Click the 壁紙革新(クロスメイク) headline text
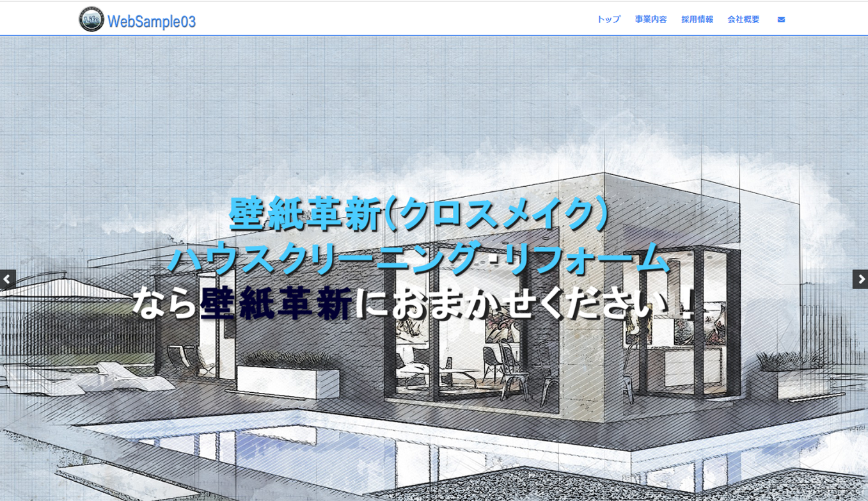The image size is (868, 501). 419,214
